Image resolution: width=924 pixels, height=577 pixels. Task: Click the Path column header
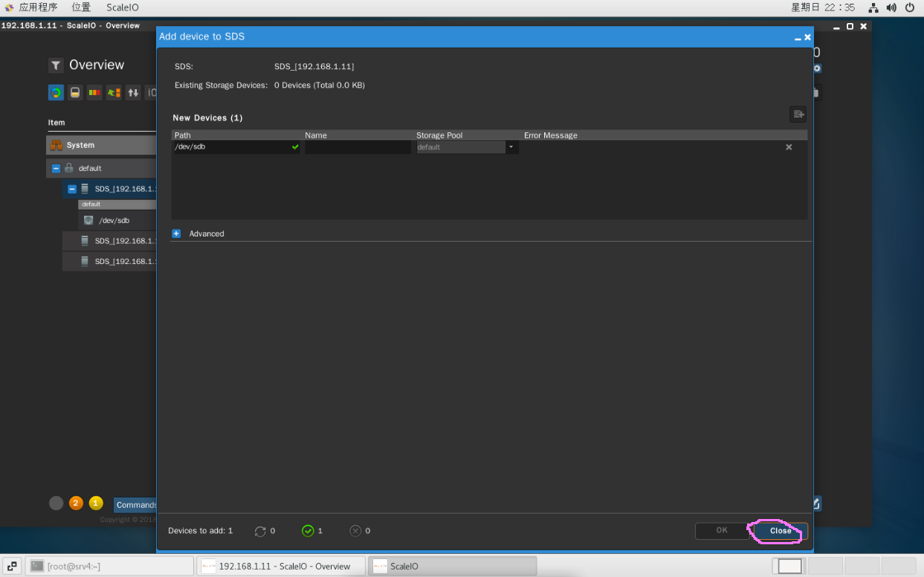[182, 135]
